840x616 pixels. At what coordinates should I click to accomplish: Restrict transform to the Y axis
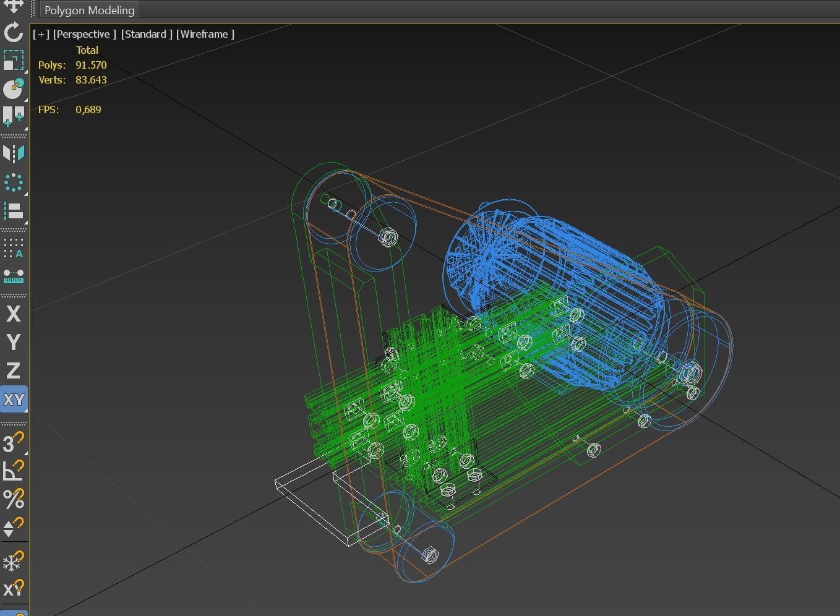click(x=13, y=342)
